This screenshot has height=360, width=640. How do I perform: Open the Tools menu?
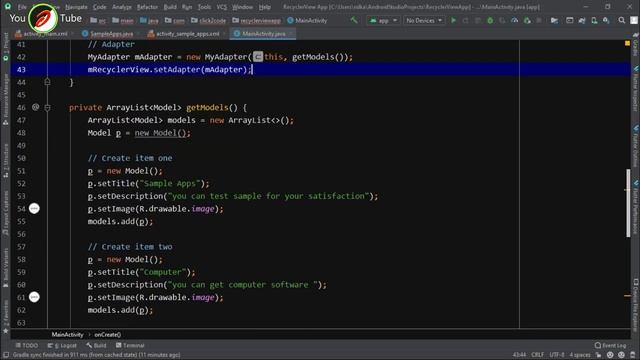[x=204, y=7]
